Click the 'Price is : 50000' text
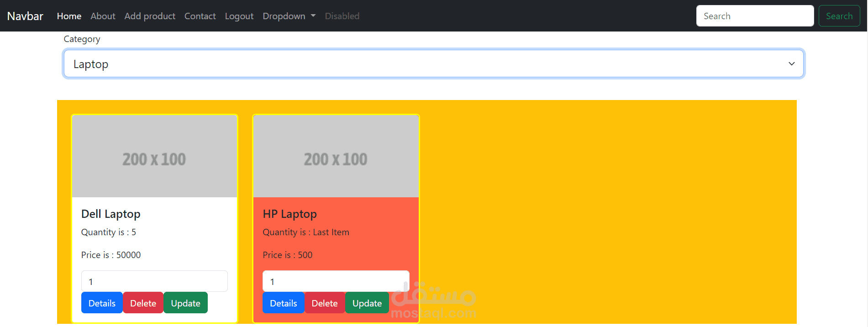Viewport: 868px width, 327px height. click(x=111, y=255)
